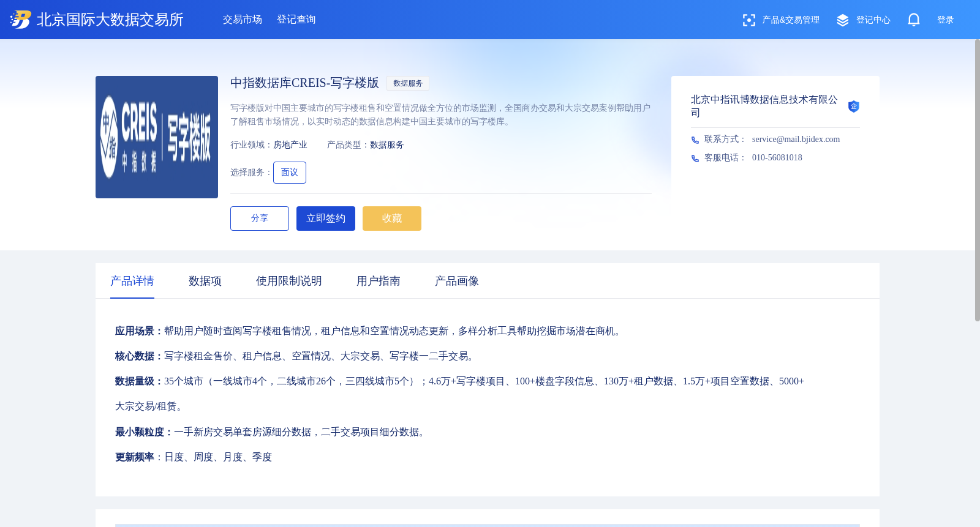Click the 数据服务 product type value
The image size is (980, 527).
coord(387,145)
